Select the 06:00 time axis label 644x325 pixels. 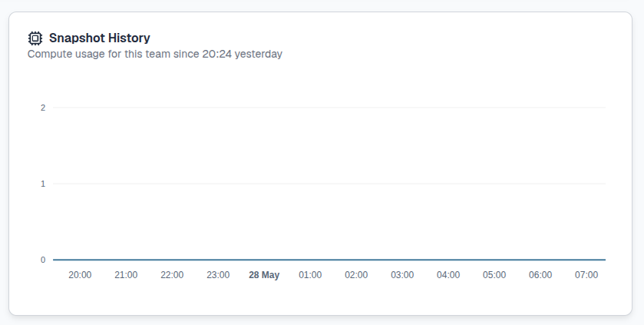pos(540,275)
